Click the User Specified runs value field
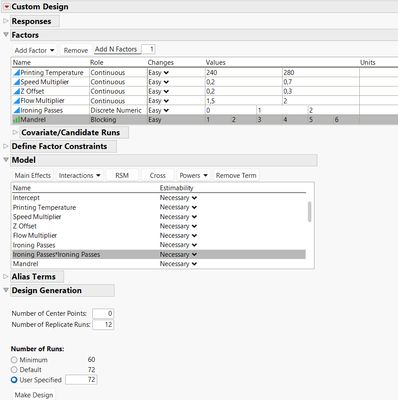Viewport: 398px width, 400px height. (81, 379)
